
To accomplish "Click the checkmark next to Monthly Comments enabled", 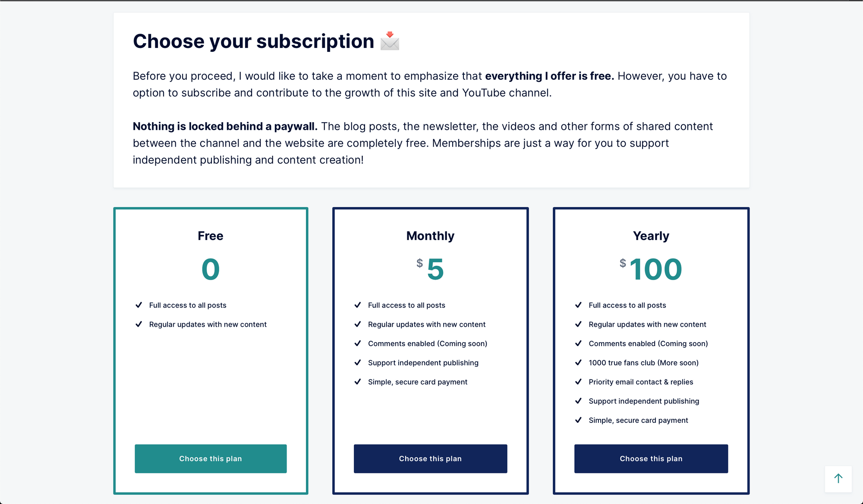I will (357, 343).
